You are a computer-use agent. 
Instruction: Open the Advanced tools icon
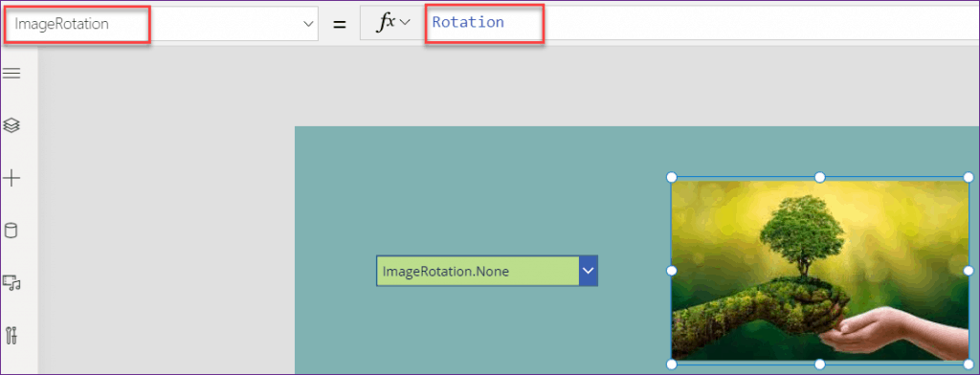[x=11, y=336]
